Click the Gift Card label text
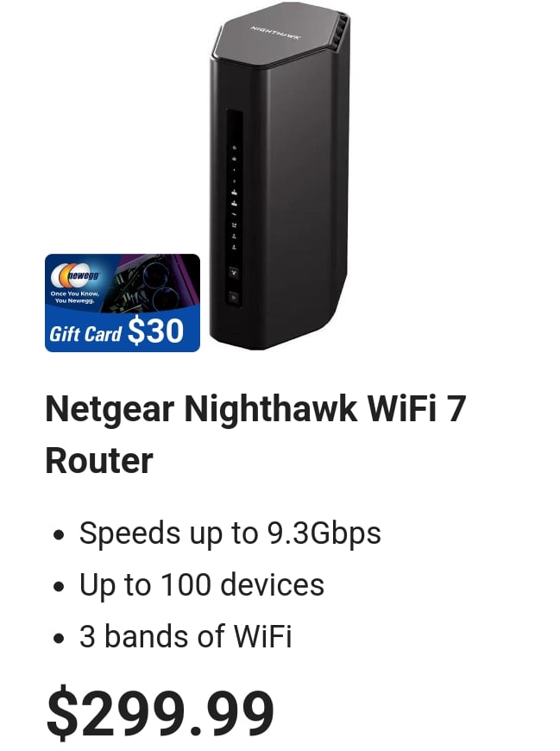Screen dimensions: 560x751 click(x=85, y=334)
